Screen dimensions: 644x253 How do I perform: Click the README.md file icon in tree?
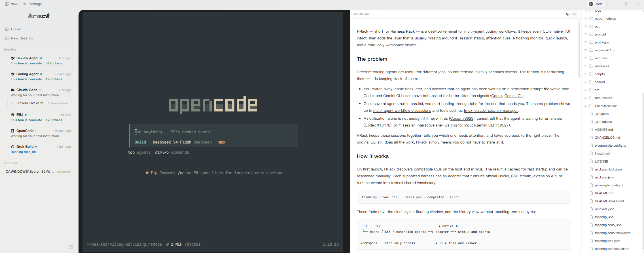click(x=591, y=193)
